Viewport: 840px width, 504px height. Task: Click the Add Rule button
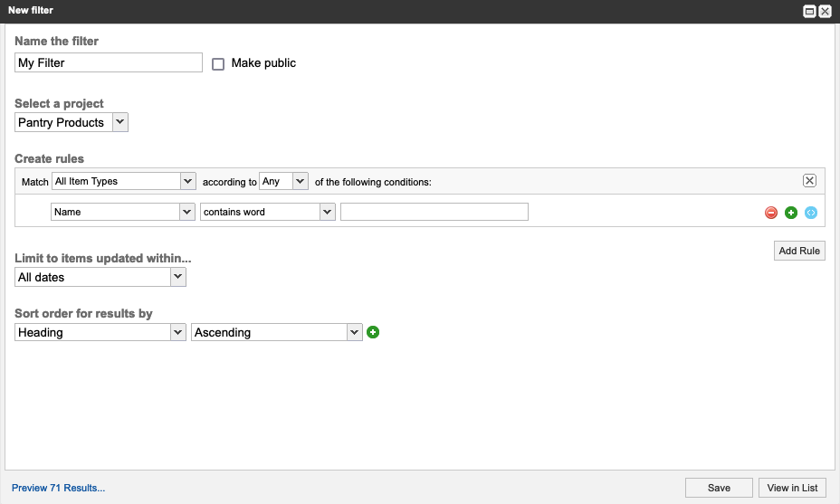click(x=799, y=251)
